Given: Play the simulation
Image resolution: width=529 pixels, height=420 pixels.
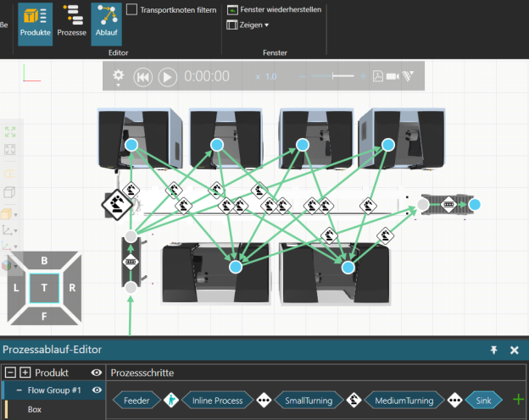Looking at the screenshot, I should 168,77.
